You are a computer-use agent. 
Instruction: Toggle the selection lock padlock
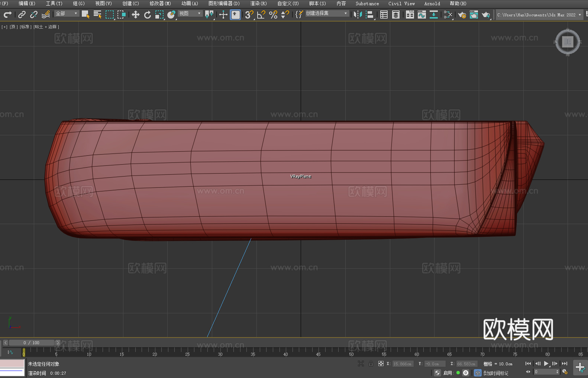pyautogui.click(x=371, y=364)
